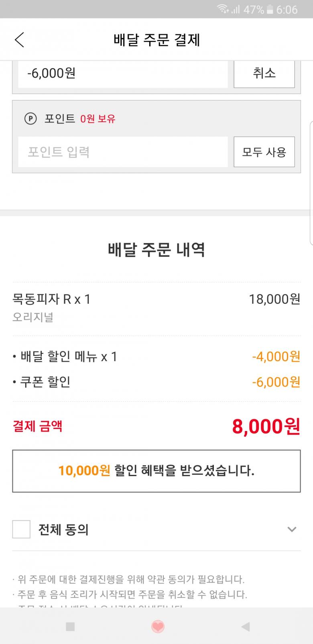313x644 pixels.
Task: Tap the signal strength bars icon
Action: tap(236, 9)
